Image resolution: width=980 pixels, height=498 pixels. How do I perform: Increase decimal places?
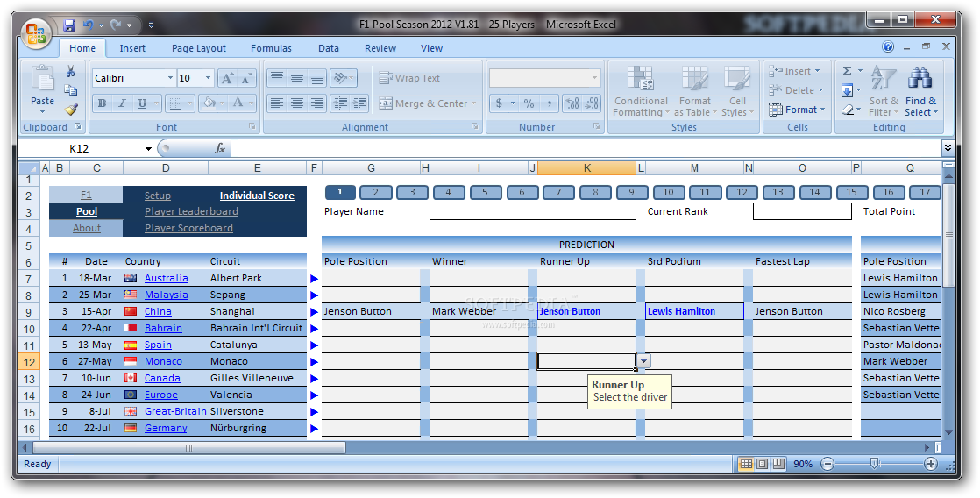pyautogui.click(x=572, y=103)
